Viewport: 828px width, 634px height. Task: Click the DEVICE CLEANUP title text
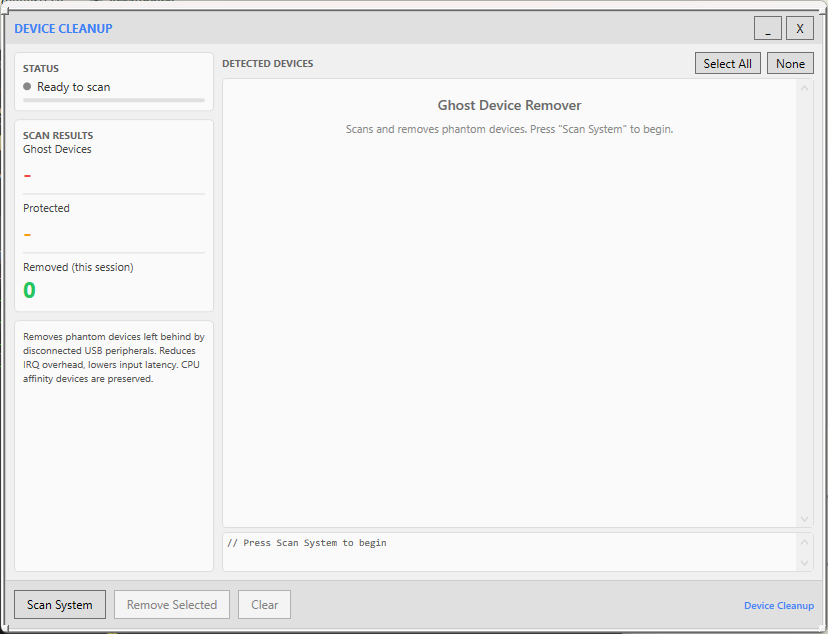(x=63, y=29)
